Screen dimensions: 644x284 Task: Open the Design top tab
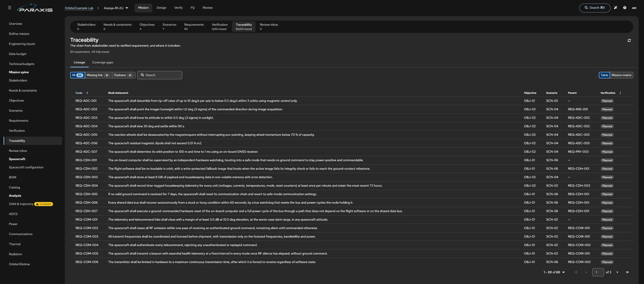point(161,8)
